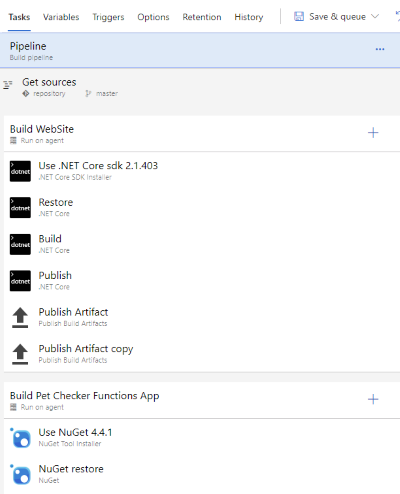Select the NuGet restore task
This screenshot has height=494, width=400.
pos(202,474)
